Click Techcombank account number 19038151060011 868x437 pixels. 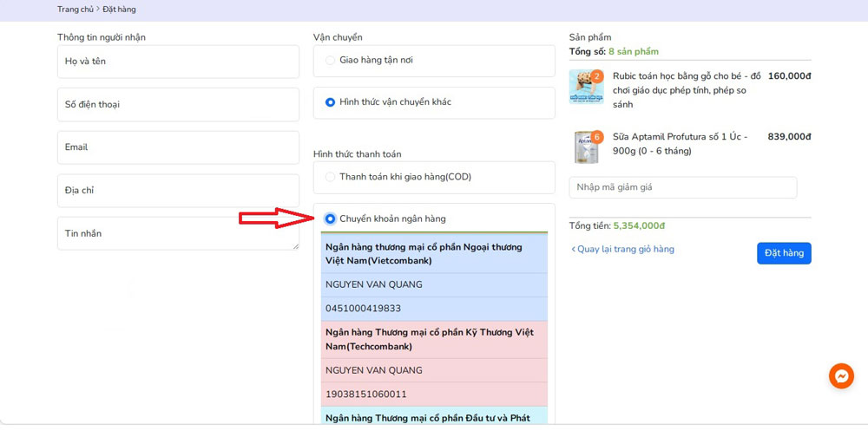coord(366,395)
